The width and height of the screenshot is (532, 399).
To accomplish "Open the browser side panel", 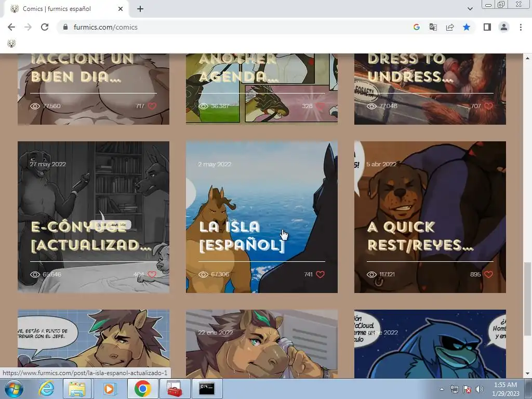I will click(487, 27).
